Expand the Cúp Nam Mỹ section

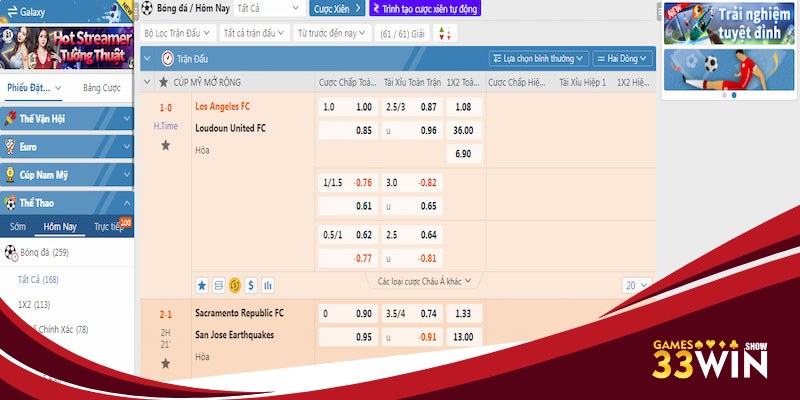pyautogui.click(x=127, y=175)
